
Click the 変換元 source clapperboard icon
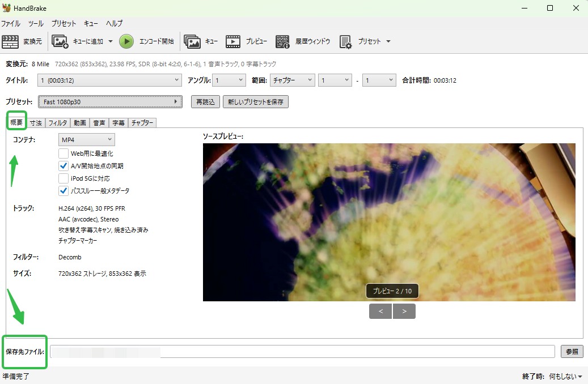[10, 41]
